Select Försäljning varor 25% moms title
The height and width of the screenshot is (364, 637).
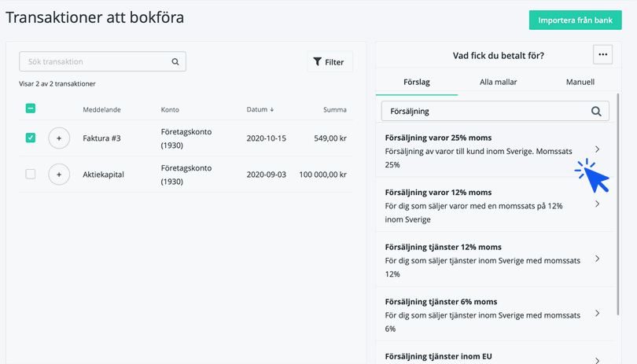(x=438, y=138)
